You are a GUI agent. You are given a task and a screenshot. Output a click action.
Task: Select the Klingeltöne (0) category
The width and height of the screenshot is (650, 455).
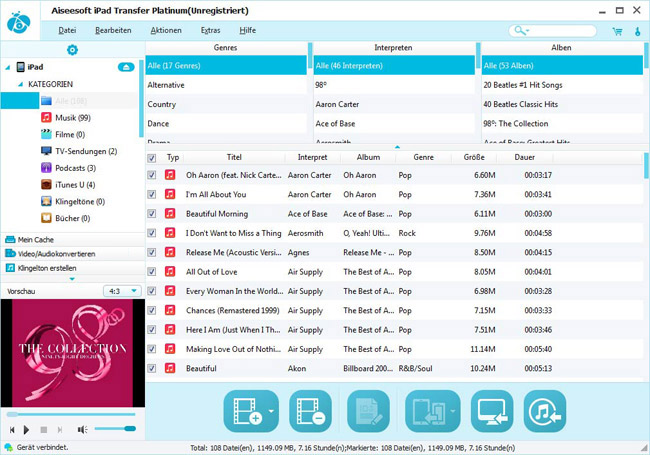pyautogui.click(x=73, y=201)
